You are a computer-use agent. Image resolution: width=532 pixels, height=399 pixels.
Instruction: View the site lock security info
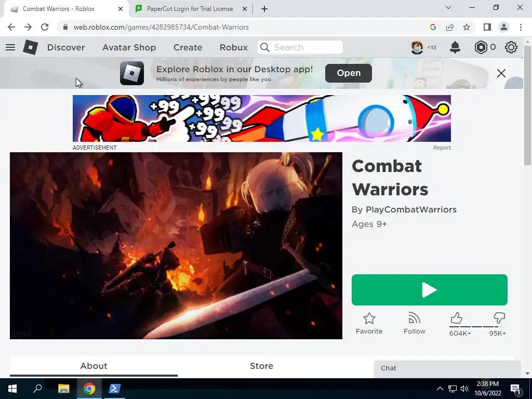tap(65, 27)
